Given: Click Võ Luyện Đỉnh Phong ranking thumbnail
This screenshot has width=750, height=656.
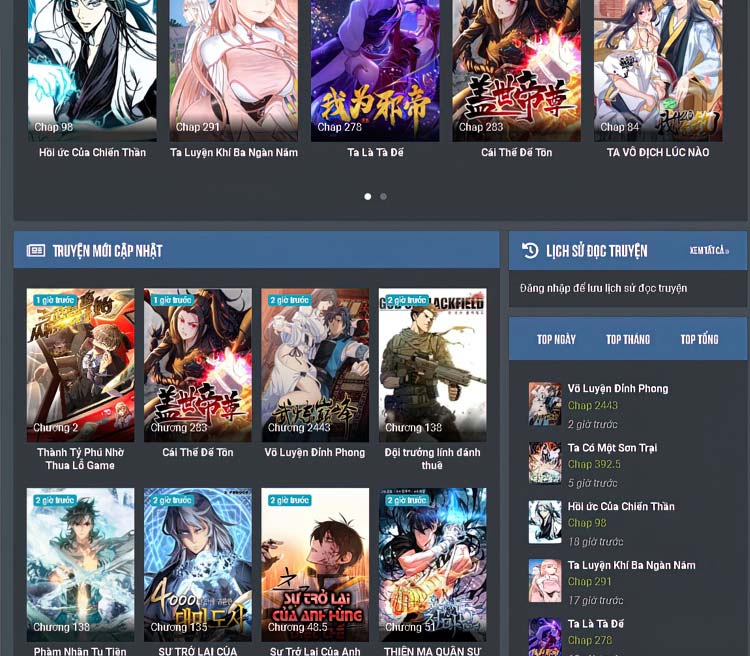Looking at the screenshot, I should 545,404.
